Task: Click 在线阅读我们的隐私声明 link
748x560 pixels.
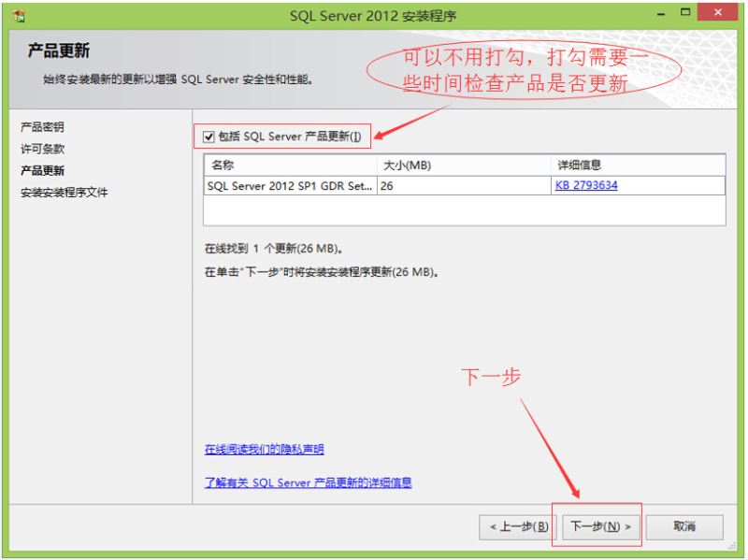Action: point(264,450)
